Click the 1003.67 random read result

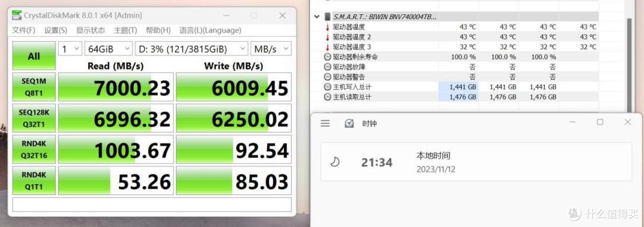pos(116,150)
